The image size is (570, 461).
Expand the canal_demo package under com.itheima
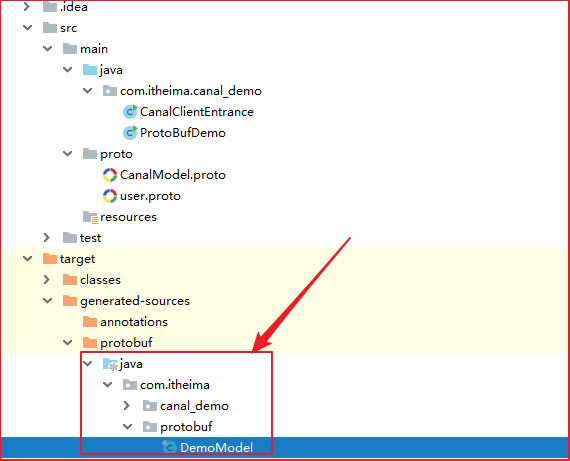(x=127, y=406)
